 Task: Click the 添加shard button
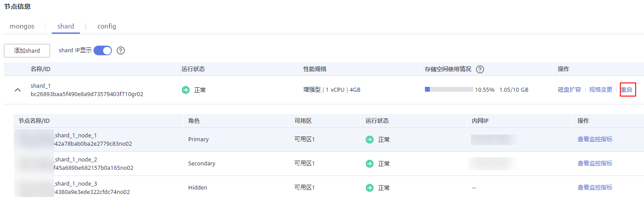point(27,51)
